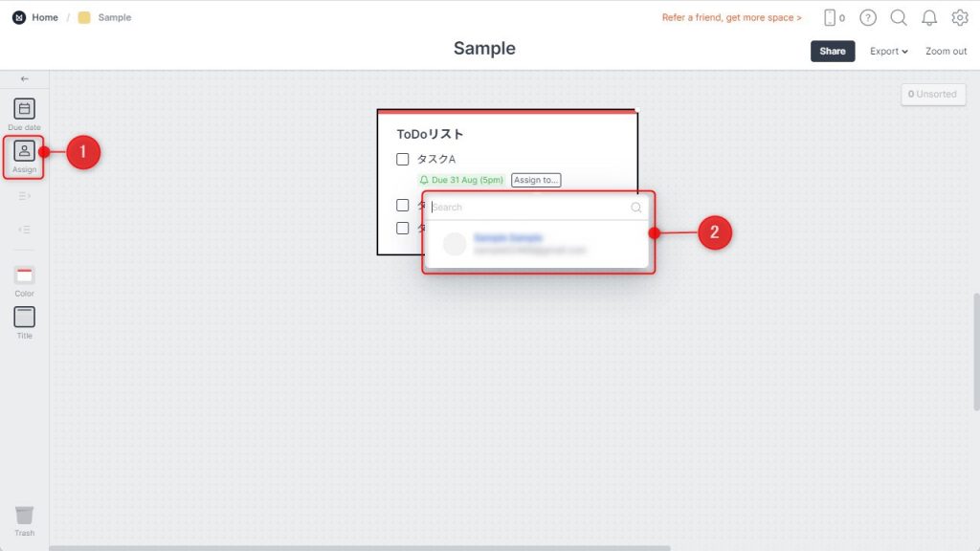
Task: Open the mobile device icon
Action: 830,17
